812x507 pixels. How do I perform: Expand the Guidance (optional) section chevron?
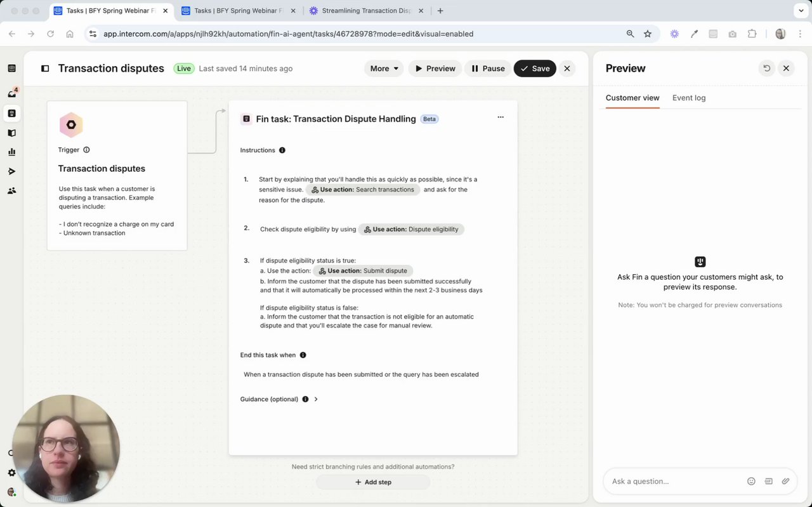(x=316, y=399)
